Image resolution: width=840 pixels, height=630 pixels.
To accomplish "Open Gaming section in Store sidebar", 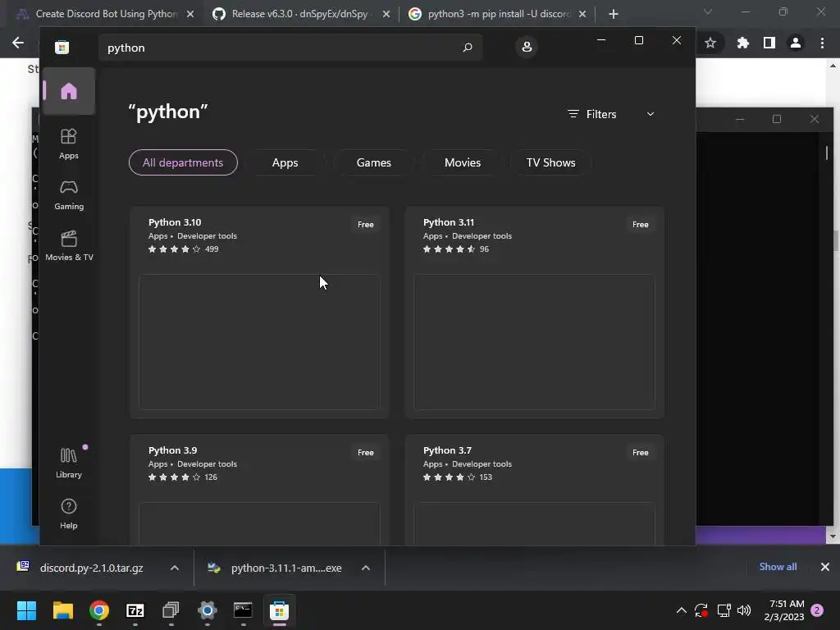I will (x=69, y=195).
